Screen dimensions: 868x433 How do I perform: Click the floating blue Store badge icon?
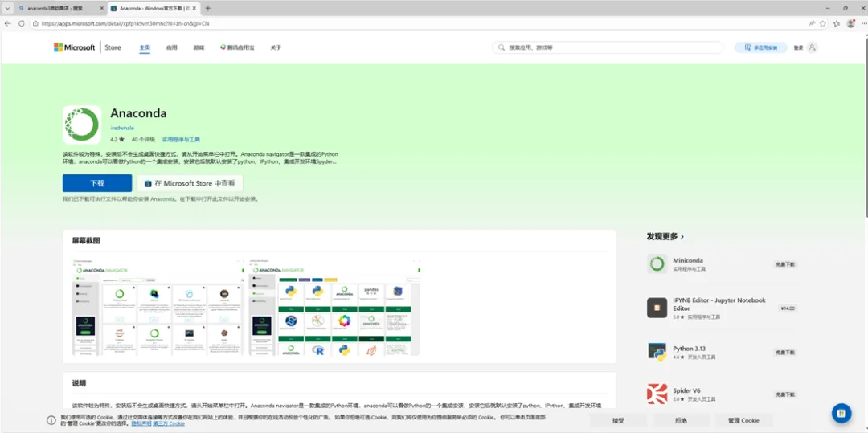tap(841, 413)
